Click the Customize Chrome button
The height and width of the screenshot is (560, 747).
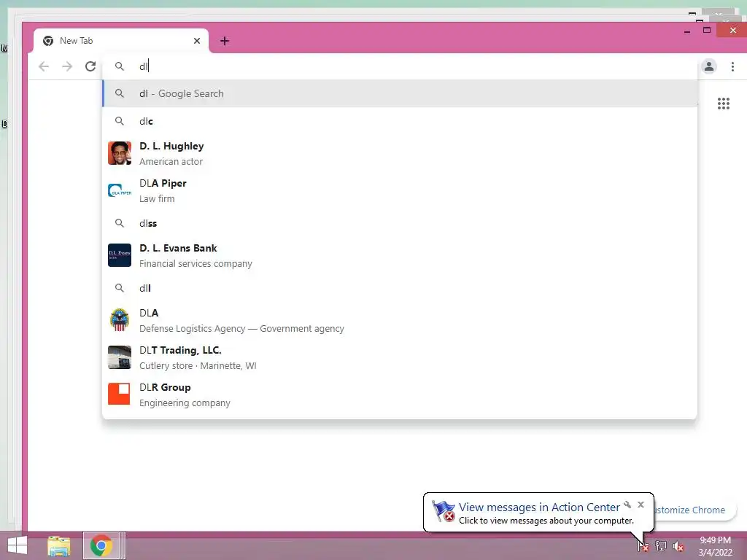(x=694, y=510)
